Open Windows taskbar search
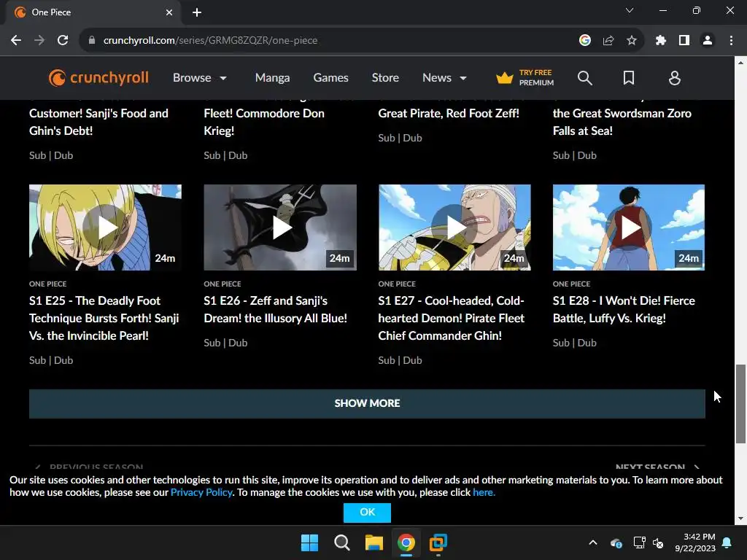 342,542
